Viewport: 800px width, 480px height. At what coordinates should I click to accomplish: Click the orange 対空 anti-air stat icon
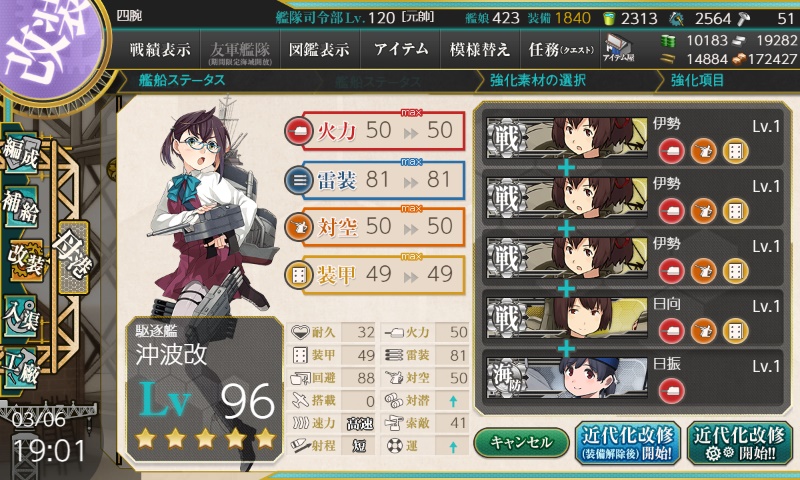(299, 227)
